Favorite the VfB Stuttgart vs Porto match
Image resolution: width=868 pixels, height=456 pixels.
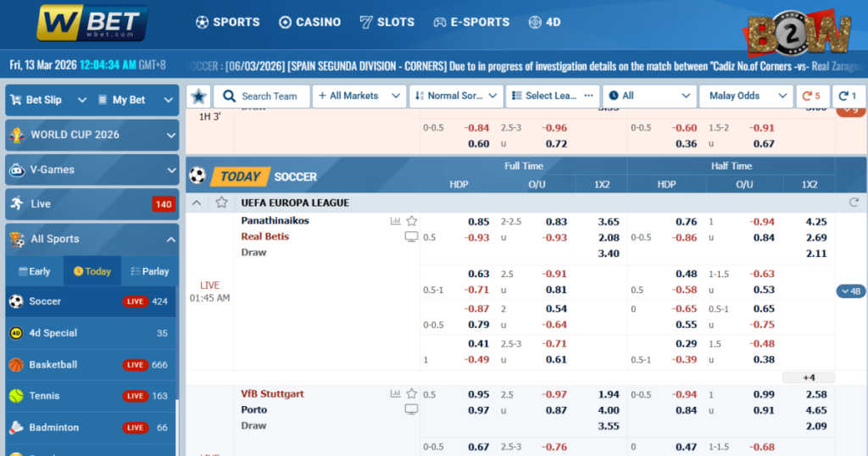point(411,394)
